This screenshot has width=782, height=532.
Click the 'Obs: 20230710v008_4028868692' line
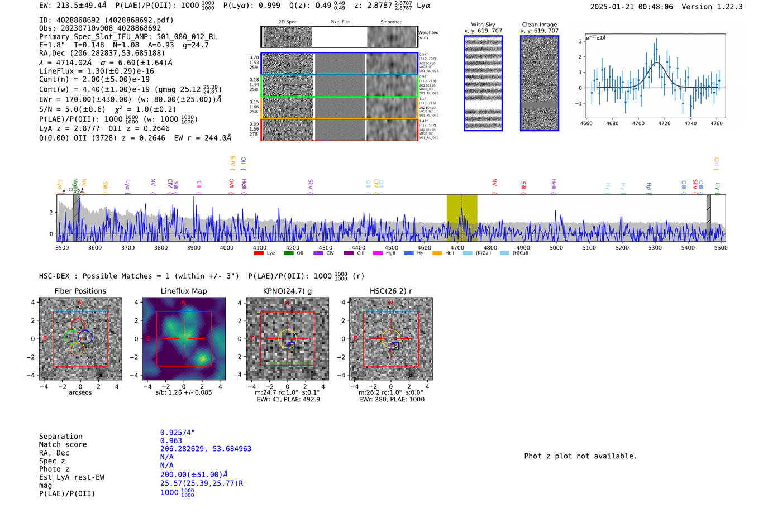100,28
